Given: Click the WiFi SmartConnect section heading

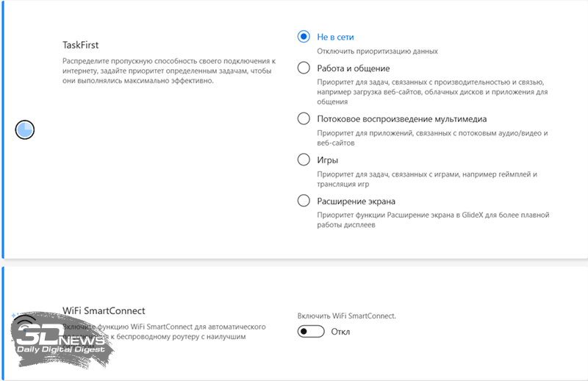Looking at the screenshot, I should tap(104, 311).
